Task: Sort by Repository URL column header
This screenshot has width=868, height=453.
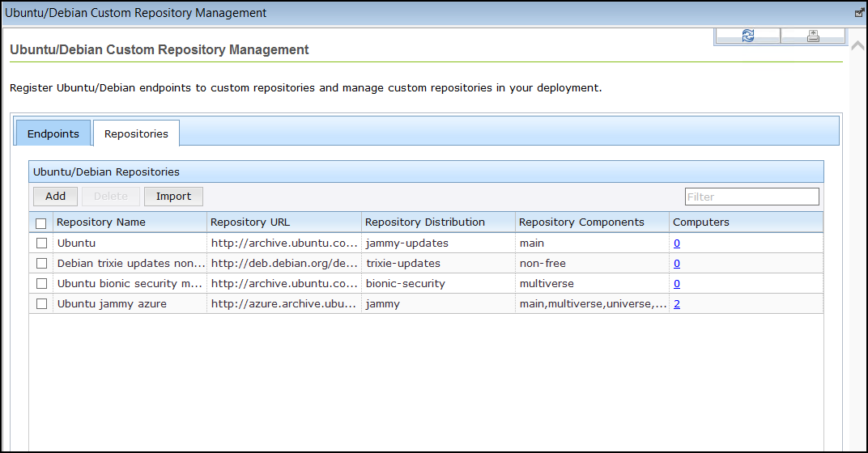Action: pyautogui.click(x=284, y=222)
